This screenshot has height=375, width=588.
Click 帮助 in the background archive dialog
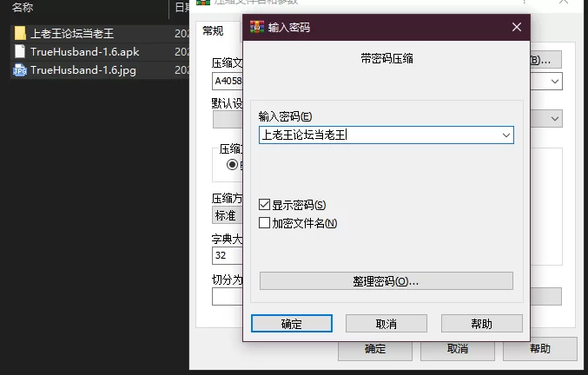[x=540, y=349]
